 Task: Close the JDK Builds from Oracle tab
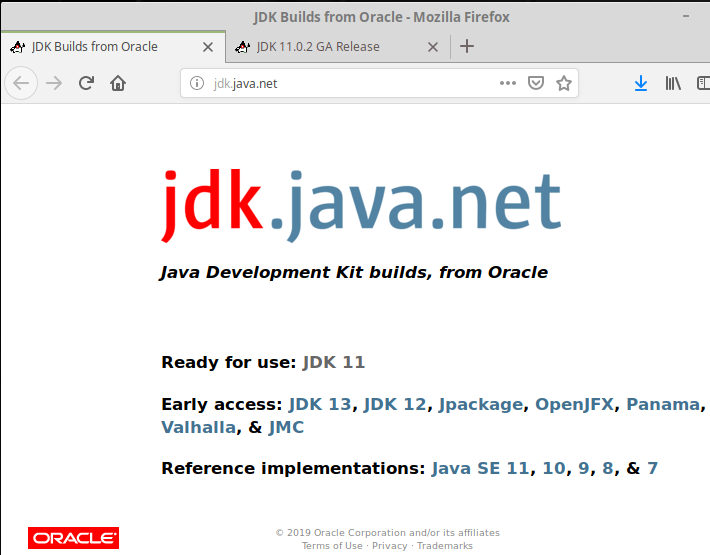(x=208, y=47)
